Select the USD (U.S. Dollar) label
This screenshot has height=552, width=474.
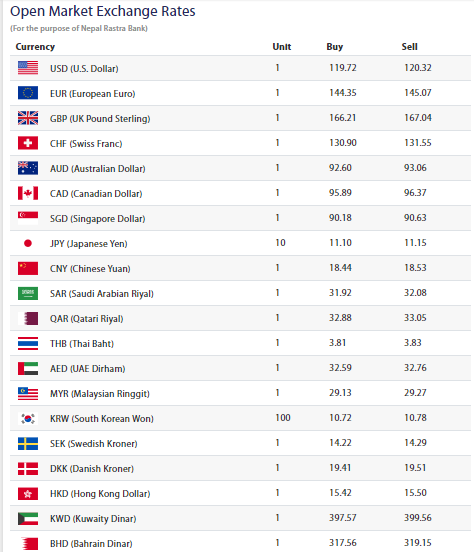[x=84, y=69]
